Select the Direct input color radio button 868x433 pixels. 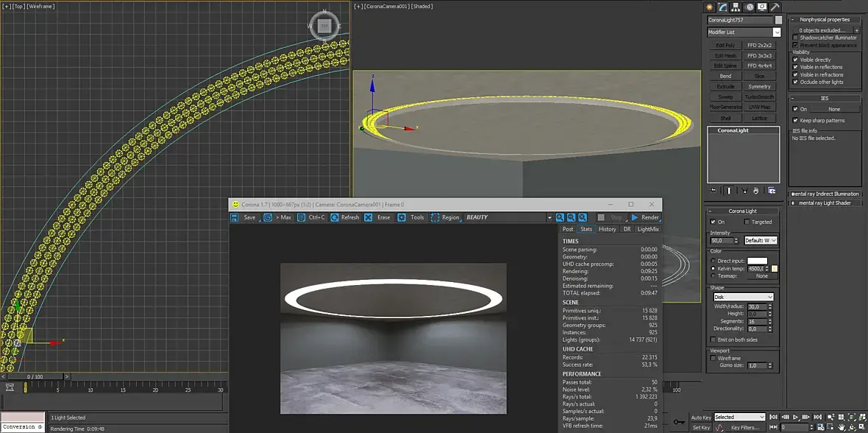(x=712, y=261)
